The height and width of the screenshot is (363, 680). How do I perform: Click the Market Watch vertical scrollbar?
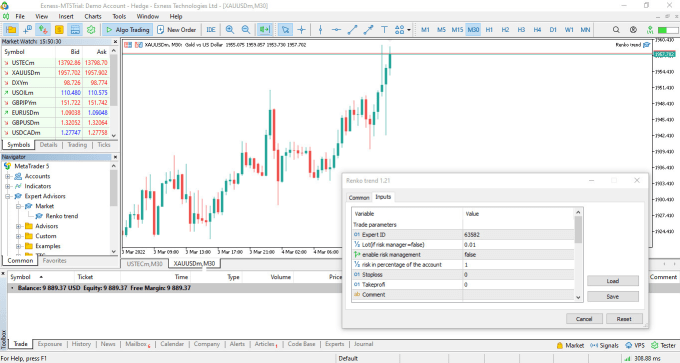(114, 93)
